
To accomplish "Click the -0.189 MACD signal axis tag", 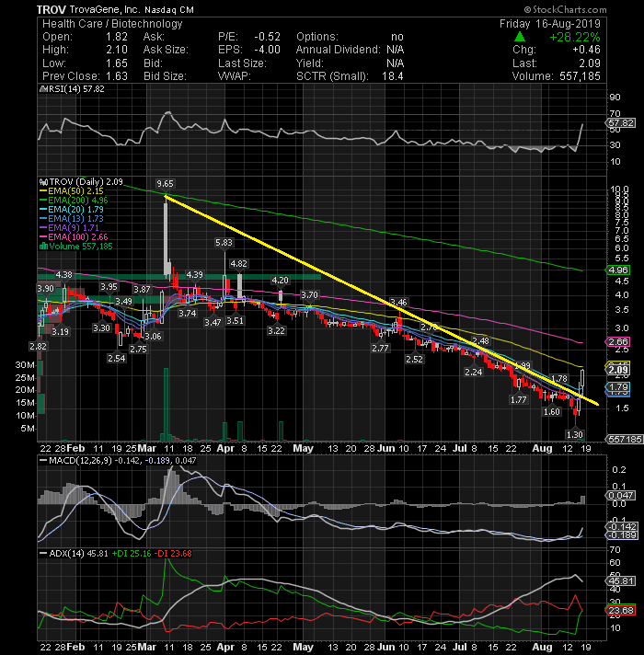I will click(621, 535).
